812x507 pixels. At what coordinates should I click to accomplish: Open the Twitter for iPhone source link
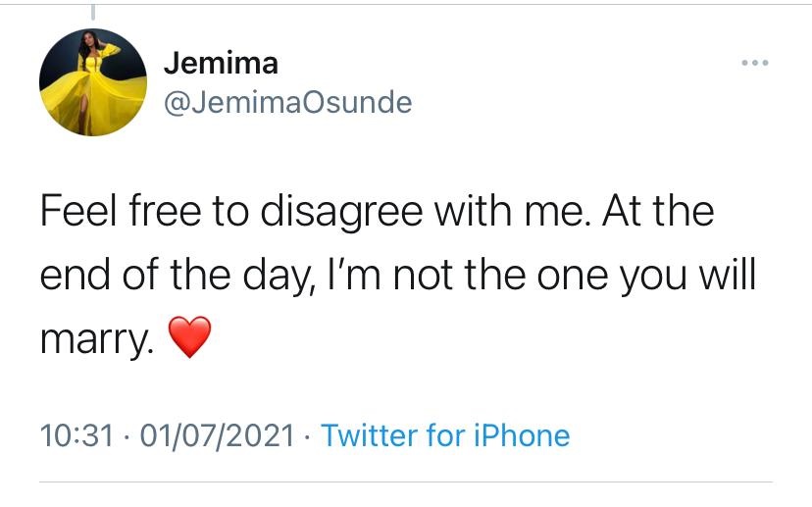(x=445, y=434)
